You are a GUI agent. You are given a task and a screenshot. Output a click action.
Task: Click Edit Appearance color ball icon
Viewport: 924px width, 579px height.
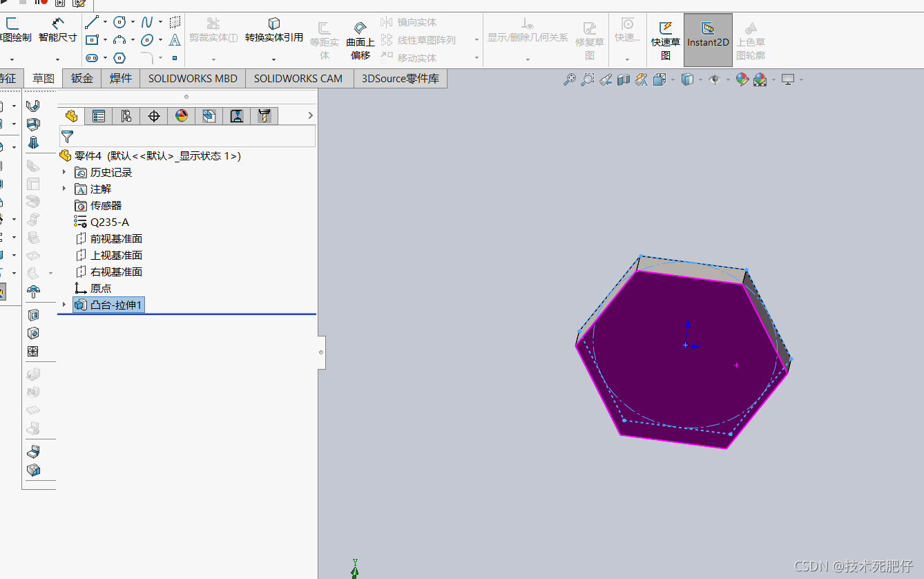pos(742,79)
